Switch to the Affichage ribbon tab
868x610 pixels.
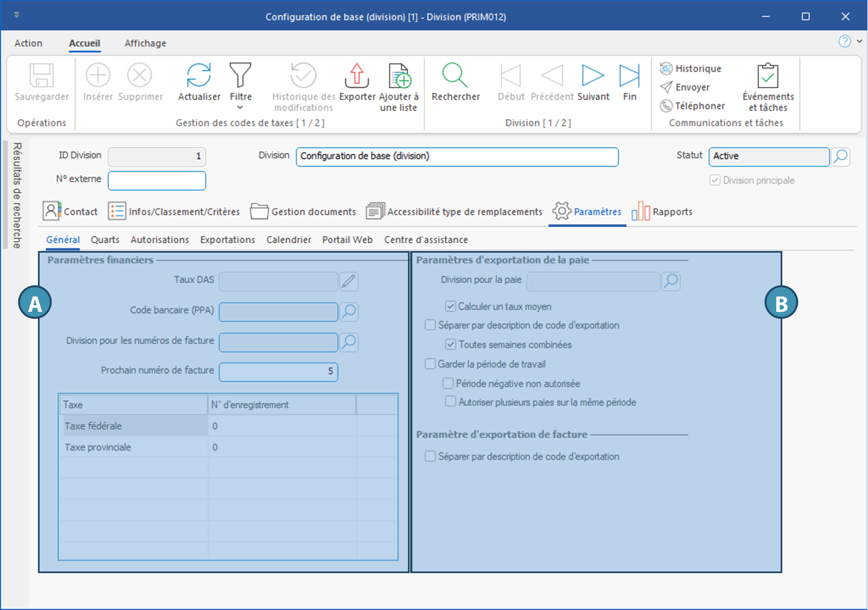click(x=145, y=43)
